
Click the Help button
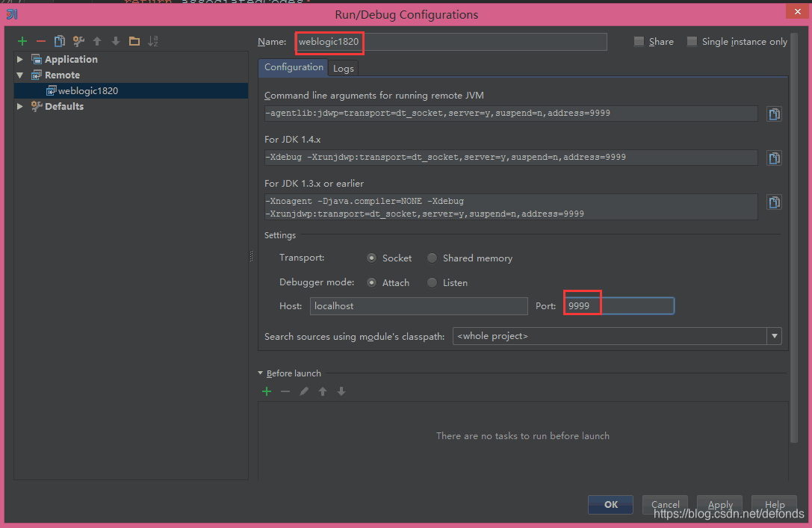(774, 505)
